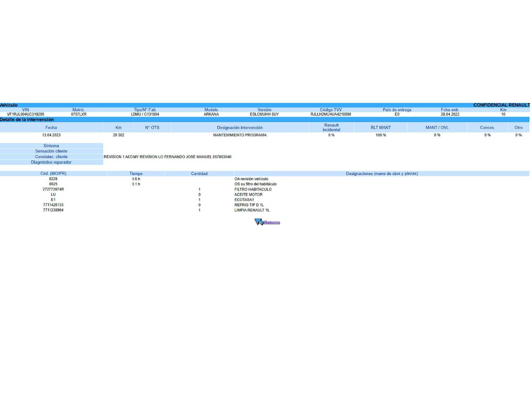Click the delivery country value ES
This screenshot has width=532, height=399.
pyautogui.click(x=397, y=115)
